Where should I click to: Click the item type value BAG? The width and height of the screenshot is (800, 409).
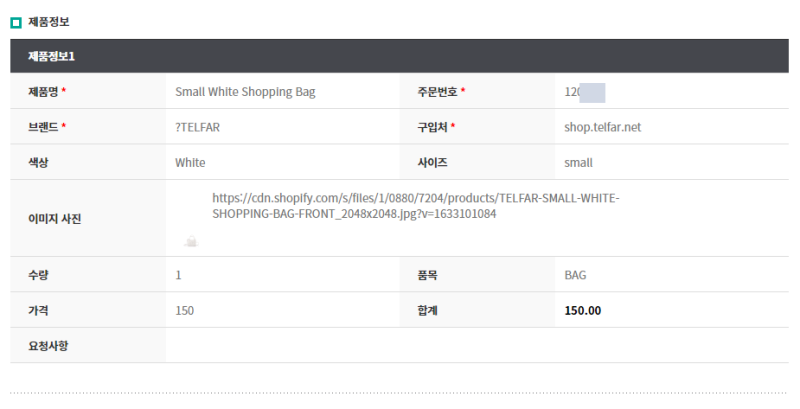pos(576,275)
